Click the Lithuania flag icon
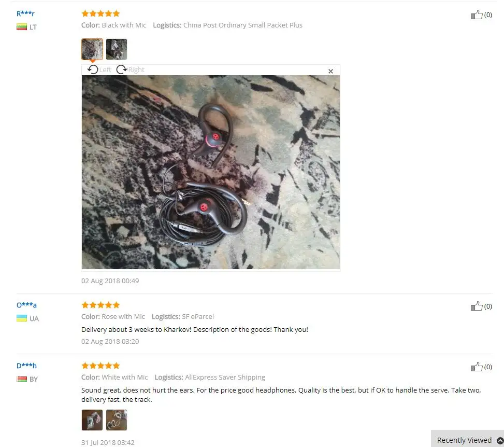The width and height of the screenshot is (504, 447). point(22,27)
